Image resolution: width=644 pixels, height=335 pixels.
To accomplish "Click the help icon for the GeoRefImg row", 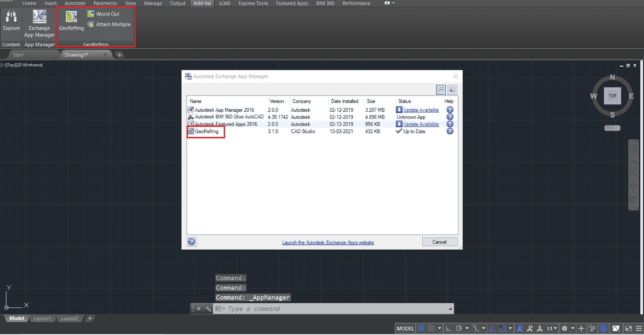I will (450, 131).
